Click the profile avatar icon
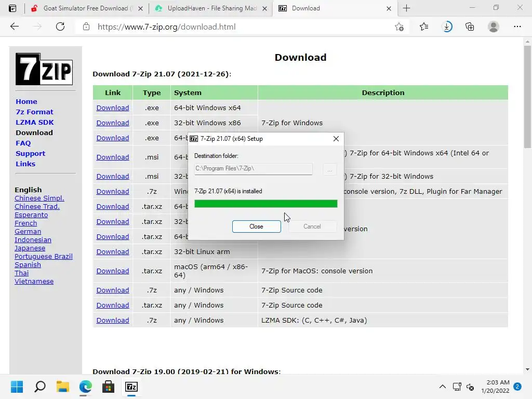 [x=493, y=26]
